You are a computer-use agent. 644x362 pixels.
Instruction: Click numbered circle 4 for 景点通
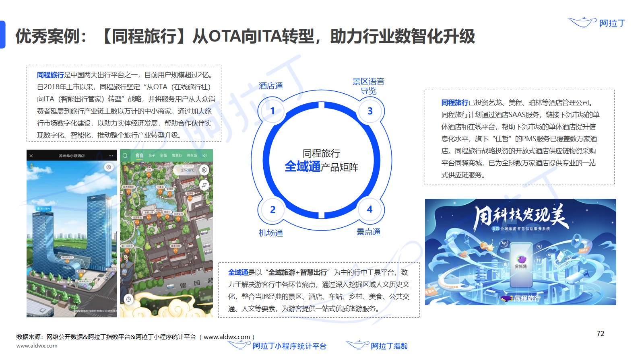point(369,209)
